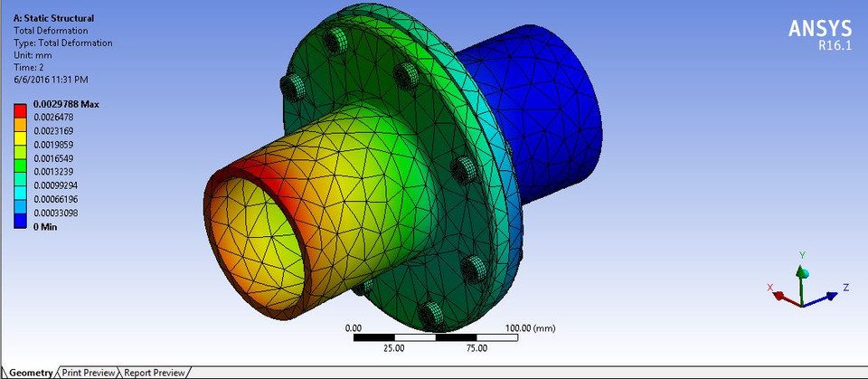The image size is (868, 379).
Task: Switch to the Geometry tab
Action: (x=31, y=373)
